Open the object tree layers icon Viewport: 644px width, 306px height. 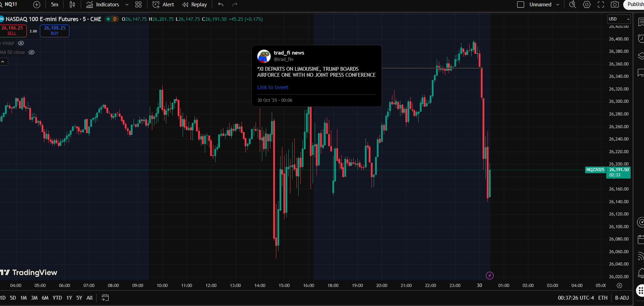pos(641,56)
